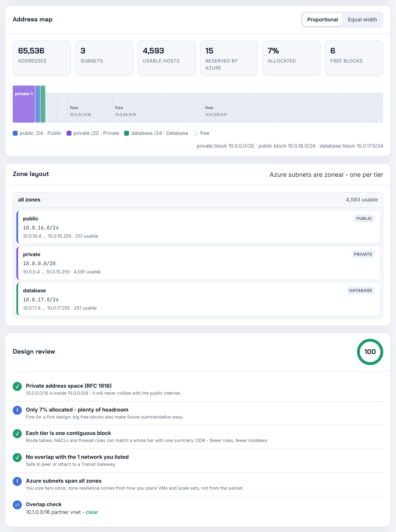Click 'private block 10.0.0.0/20' summary text
The height and width of the screenshot is (532, 396).
[x=225, y=146]
